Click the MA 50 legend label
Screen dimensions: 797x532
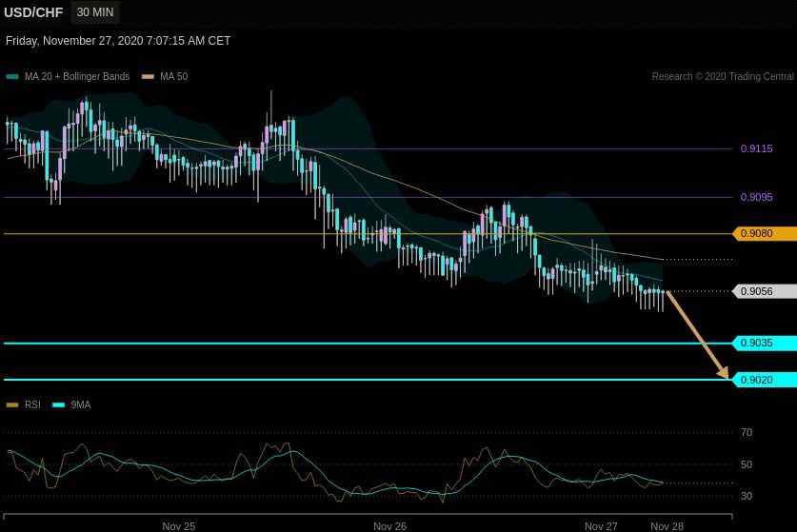(174, 76)
